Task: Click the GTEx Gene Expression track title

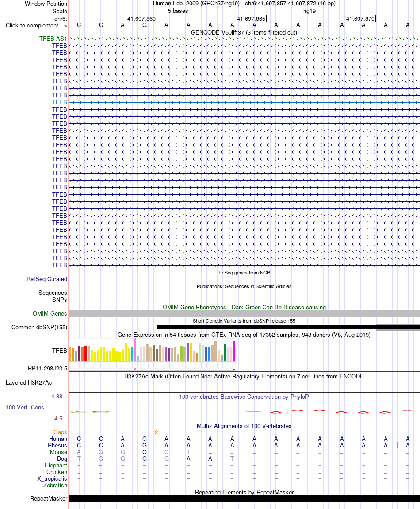Action: point(244,335)
